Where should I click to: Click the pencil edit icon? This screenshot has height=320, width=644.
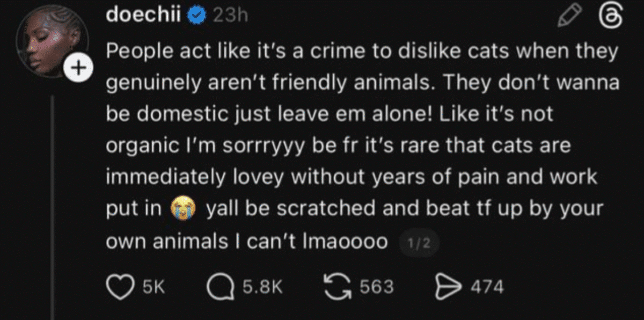pos(568,17)
